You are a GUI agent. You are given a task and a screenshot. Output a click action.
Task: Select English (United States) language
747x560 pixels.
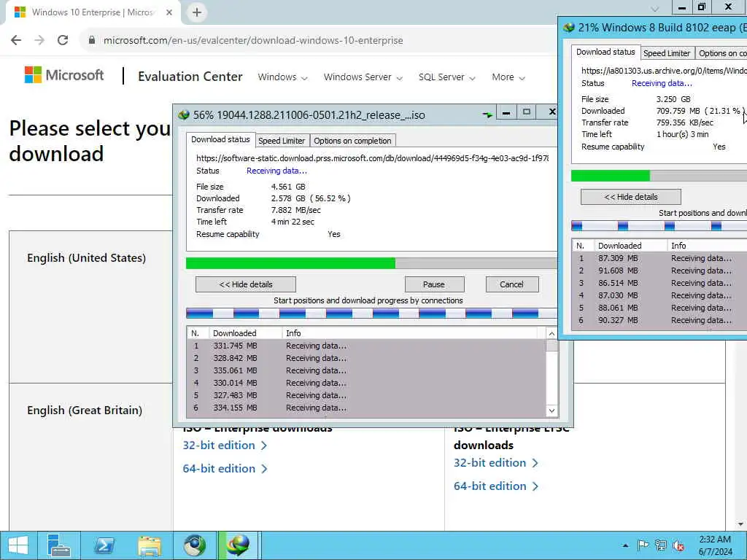point(86,257)
